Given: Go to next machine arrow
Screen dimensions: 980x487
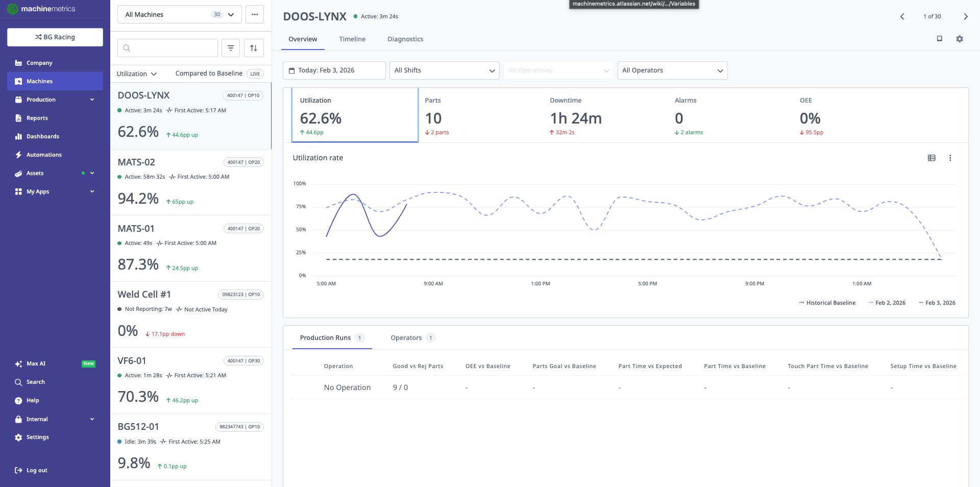Looking at the screenshot, I should pyautogui.click(x=965, y=16).
